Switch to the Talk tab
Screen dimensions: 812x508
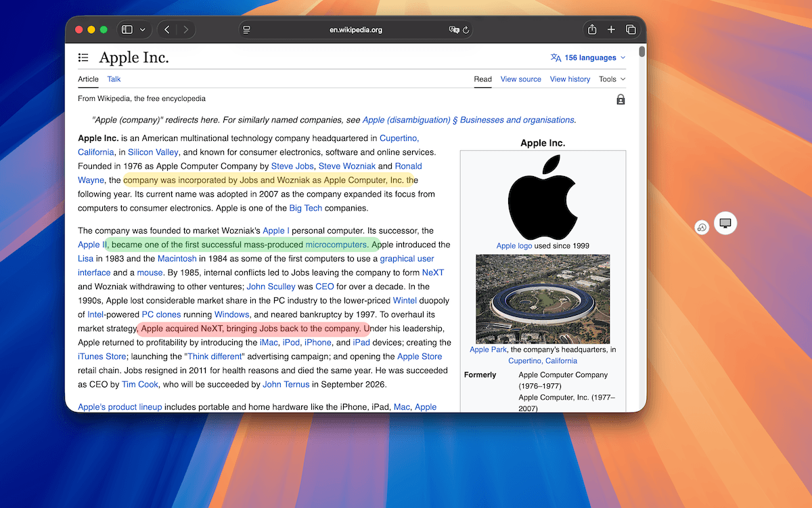pyautogui.click(x=114, y=79)
